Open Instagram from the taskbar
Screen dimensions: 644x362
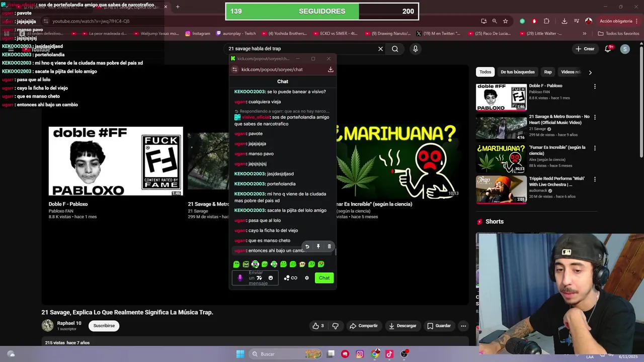360,354
